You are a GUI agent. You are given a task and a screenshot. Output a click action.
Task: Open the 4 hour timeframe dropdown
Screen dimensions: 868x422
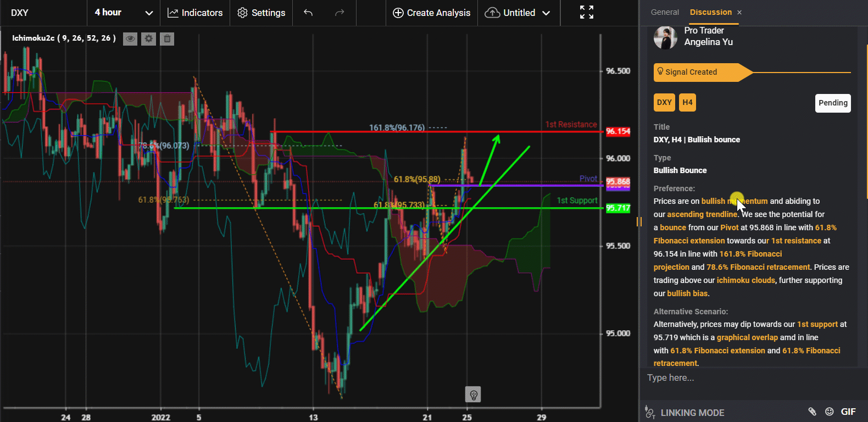click(124, 13)
